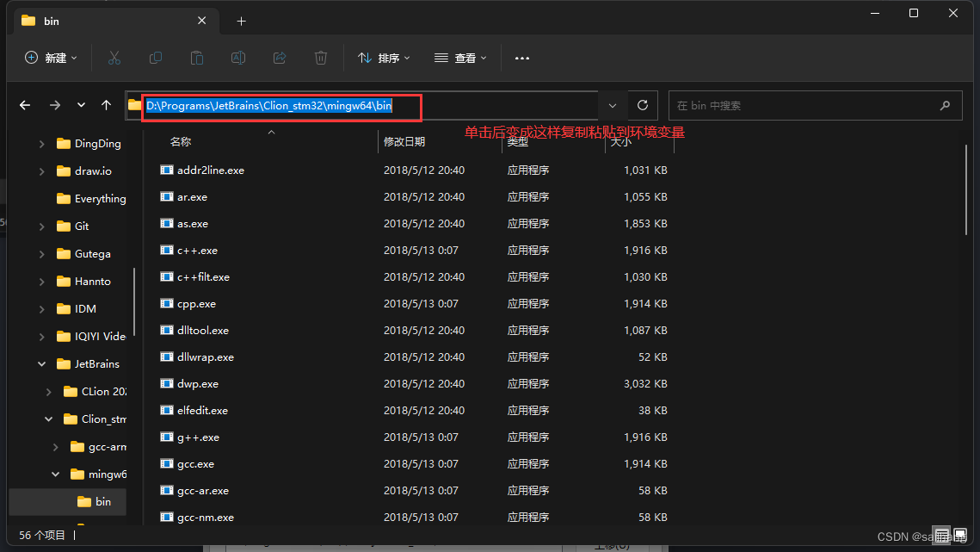Viewport: 980px width, 552px height.
Task: Open the 查看 (View) dropdown
Action: (459, 58)
